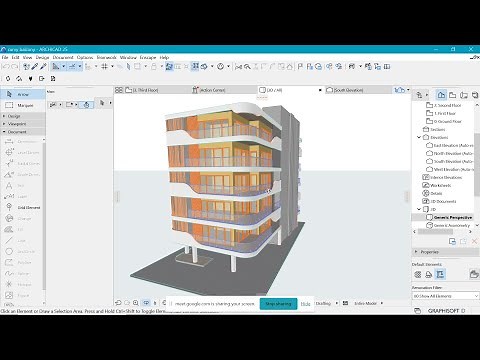Screen dimensions: 480x360
Task: Open the Teamwork menu
Action: [x=107, y=57]
